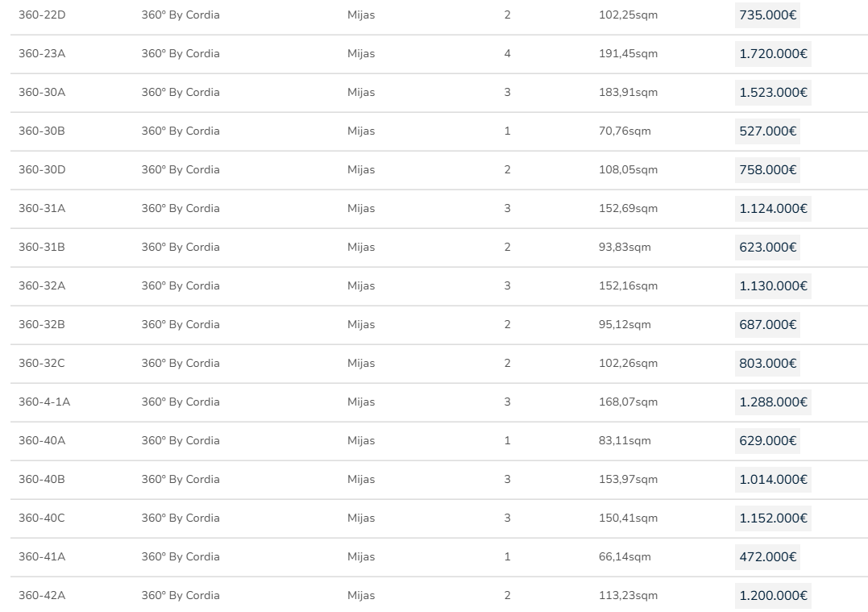Click the 168,07sqm area cell
Viewport: 868px width, 612px height.
[x=628, y=402]
